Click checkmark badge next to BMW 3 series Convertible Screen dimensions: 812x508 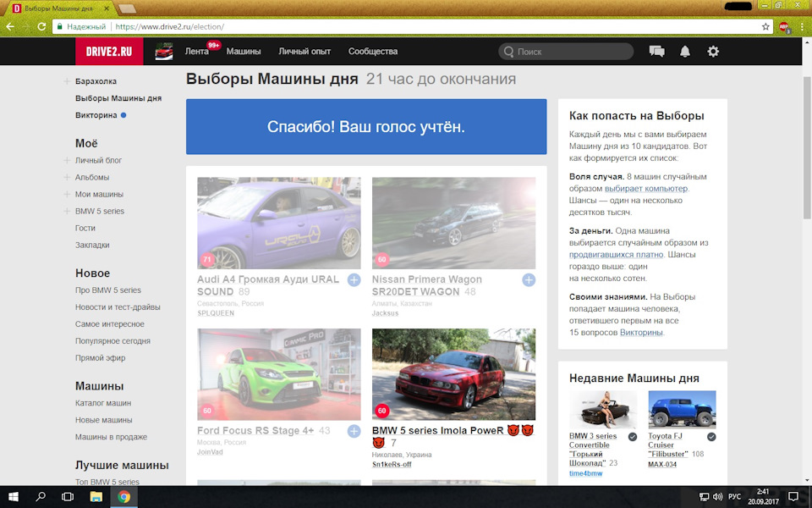[633, 437]
